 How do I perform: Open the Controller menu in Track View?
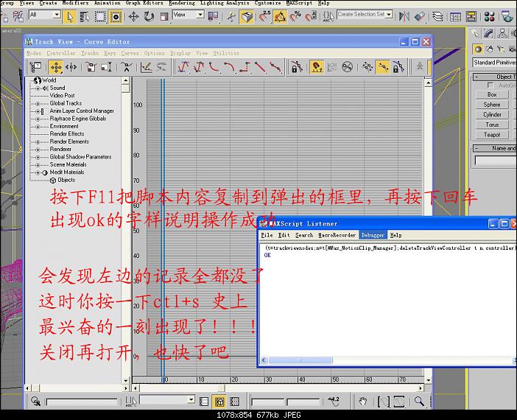point(61,53)
